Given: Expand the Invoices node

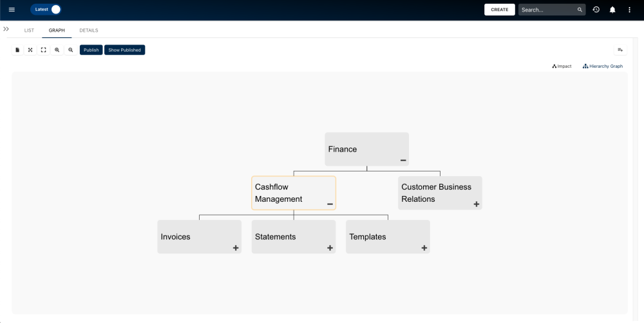Looking at the screenshot, I should [236, 248].
